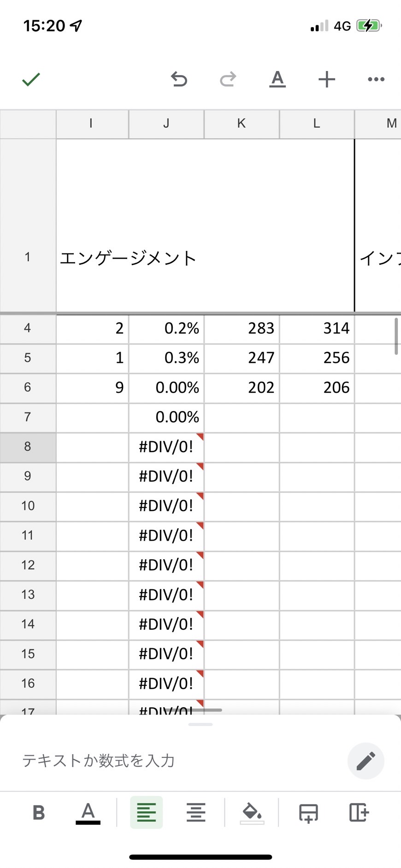This screenshot has width=401, height=868.
Task: Open the insert plus menu
Action: pyautogui.click(x=327, y=79)
